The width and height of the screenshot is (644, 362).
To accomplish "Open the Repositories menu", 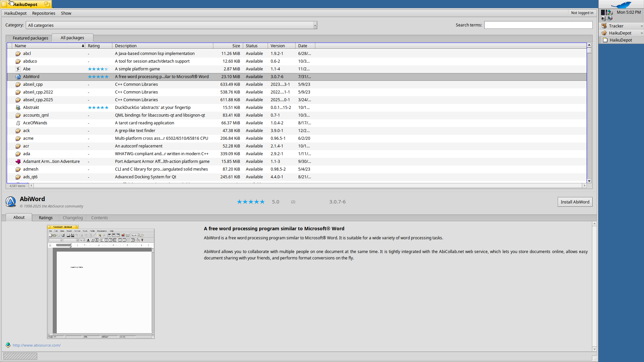I will tap(44, 13).
